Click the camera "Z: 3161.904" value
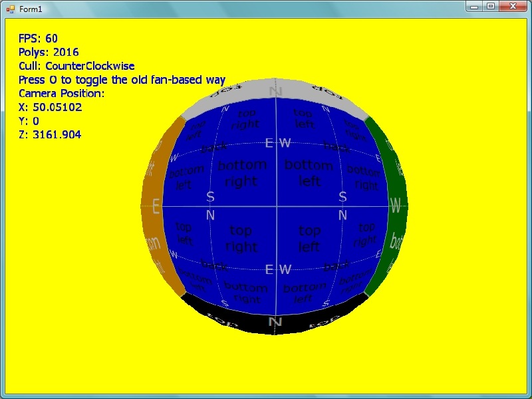Viewport: 532px width, 399px height. pos(50,135)
